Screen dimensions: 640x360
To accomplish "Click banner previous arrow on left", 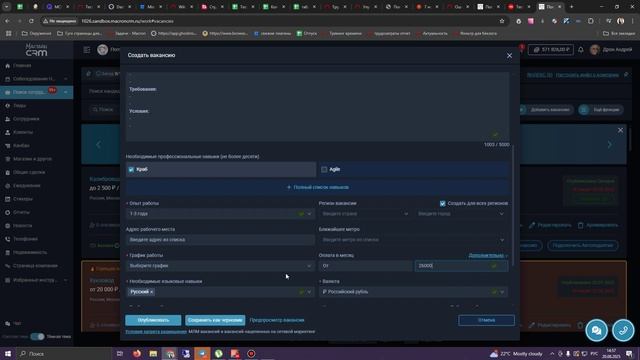I will coord(98,144).
